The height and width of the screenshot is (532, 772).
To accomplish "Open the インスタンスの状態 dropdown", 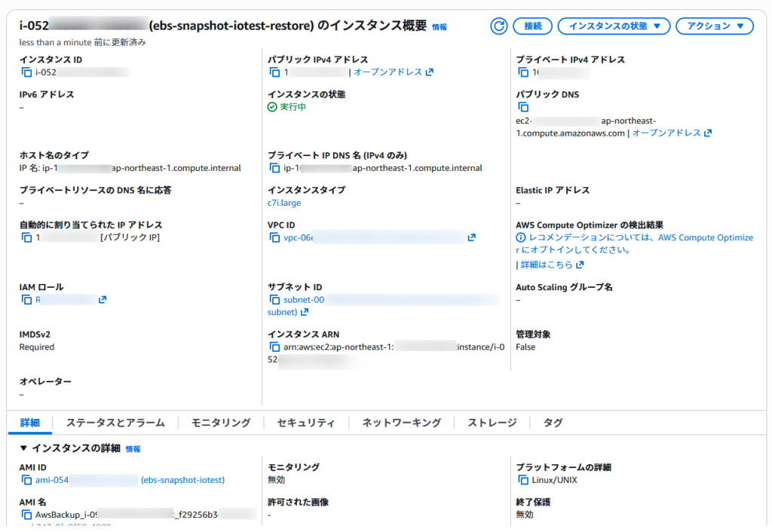I will pyautogui.click(x=614, y=26).
